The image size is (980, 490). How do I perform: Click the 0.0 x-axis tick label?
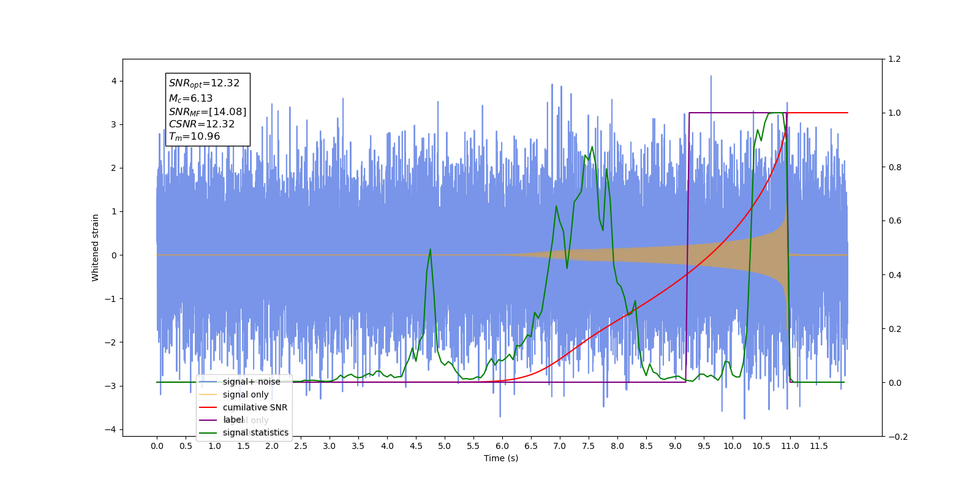(x=157, y=446)
